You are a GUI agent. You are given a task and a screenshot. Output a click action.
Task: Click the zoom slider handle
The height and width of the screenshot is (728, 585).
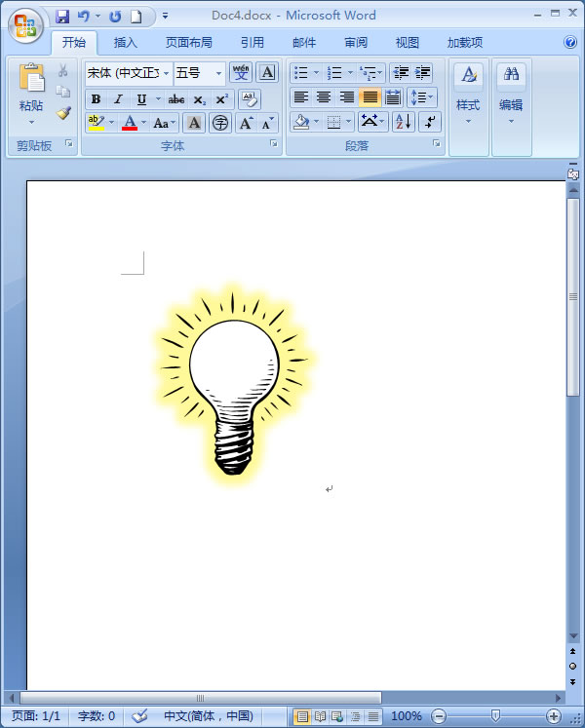(x=496, y=716)
